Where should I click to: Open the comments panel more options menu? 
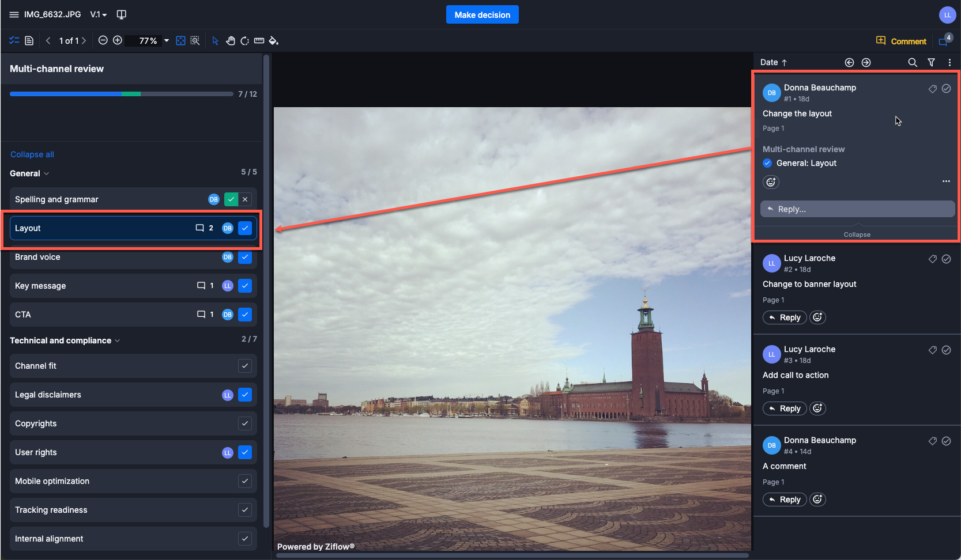click(949, 62)
